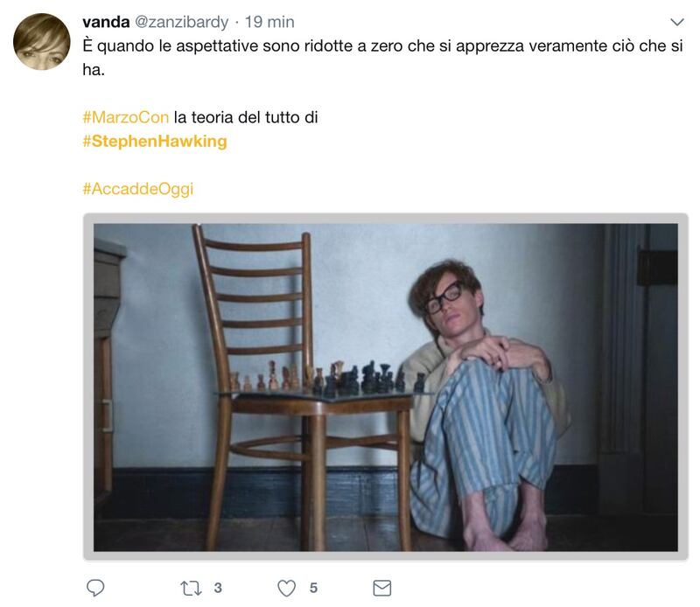
Task: View the attached chess photo
Action: pos(386,387)
